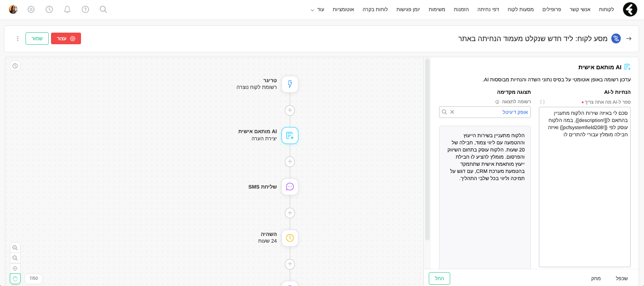
Task: Open the יומן פגישות tab
Action: (408, 9)
